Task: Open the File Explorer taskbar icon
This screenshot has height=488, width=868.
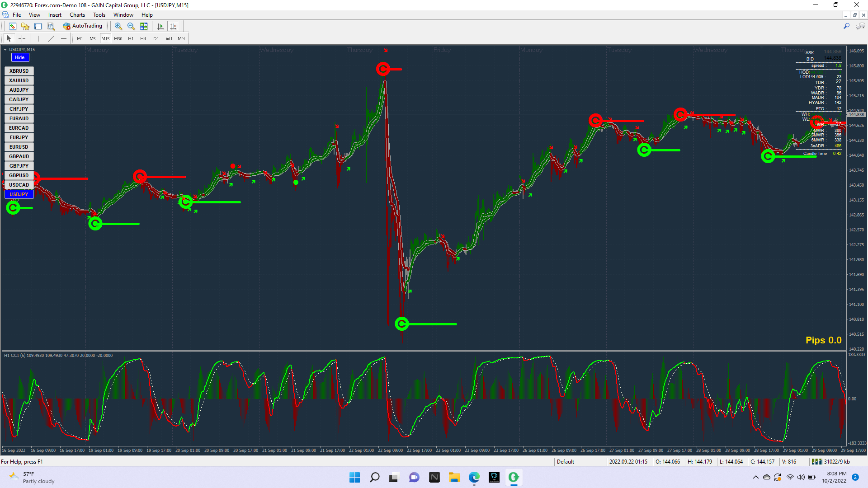Action: pos(454,477)
